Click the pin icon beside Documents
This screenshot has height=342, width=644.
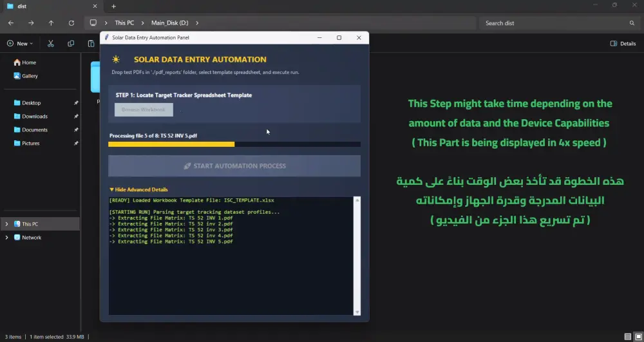point(76,130)
